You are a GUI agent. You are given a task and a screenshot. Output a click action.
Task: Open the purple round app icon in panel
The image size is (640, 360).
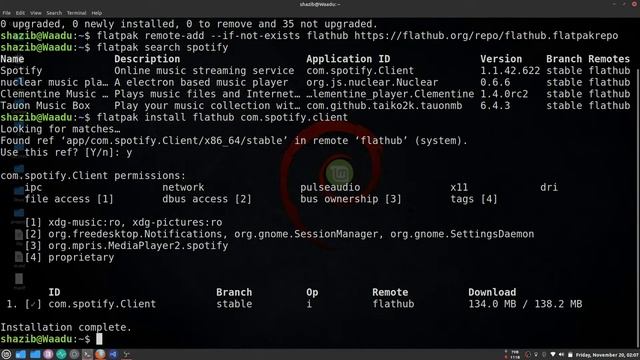pos(48,354)
